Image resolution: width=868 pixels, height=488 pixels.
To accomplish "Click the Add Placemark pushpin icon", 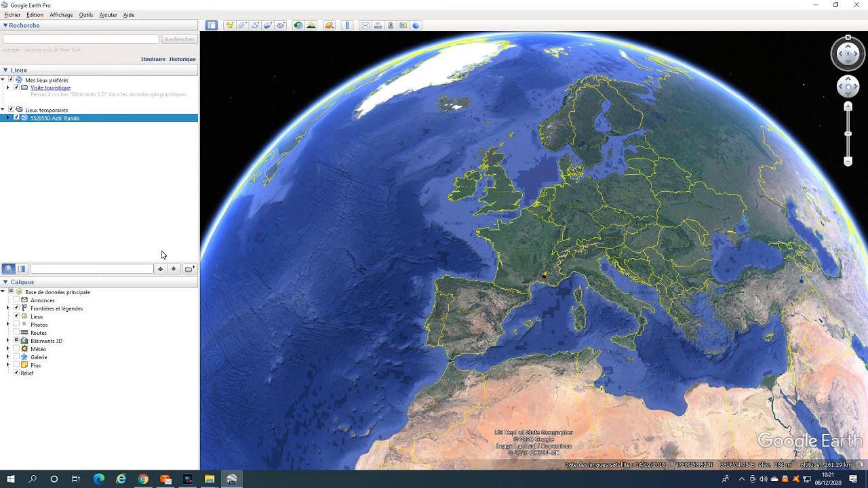I will point(230,25).
